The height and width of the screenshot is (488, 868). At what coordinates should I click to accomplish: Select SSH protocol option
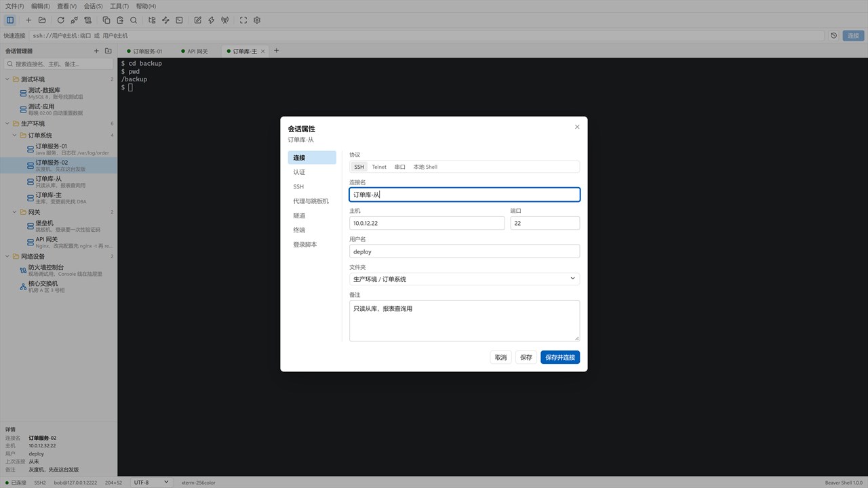pos(359,167)
